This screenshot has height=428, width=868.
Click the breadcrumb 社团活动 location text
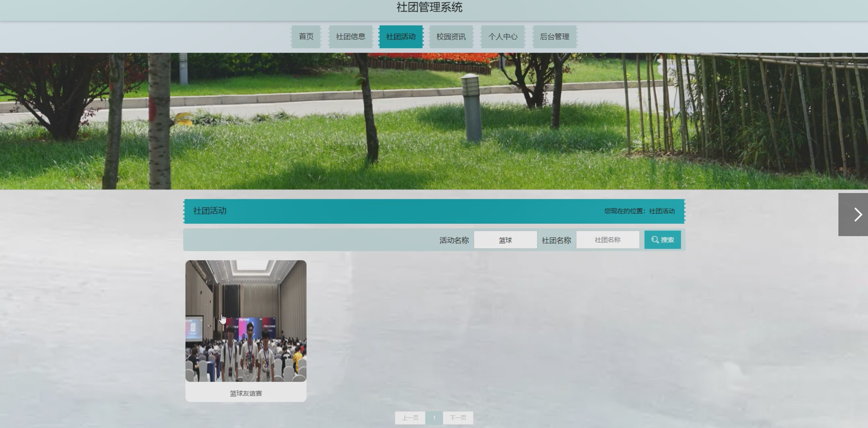click(x=662, y=211)
